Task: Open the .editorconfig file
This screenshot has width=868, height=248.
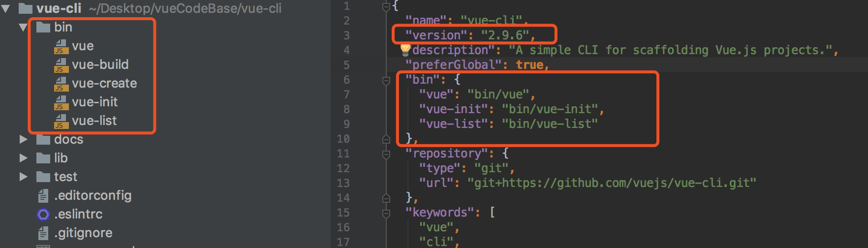Action: pos(93,196)
